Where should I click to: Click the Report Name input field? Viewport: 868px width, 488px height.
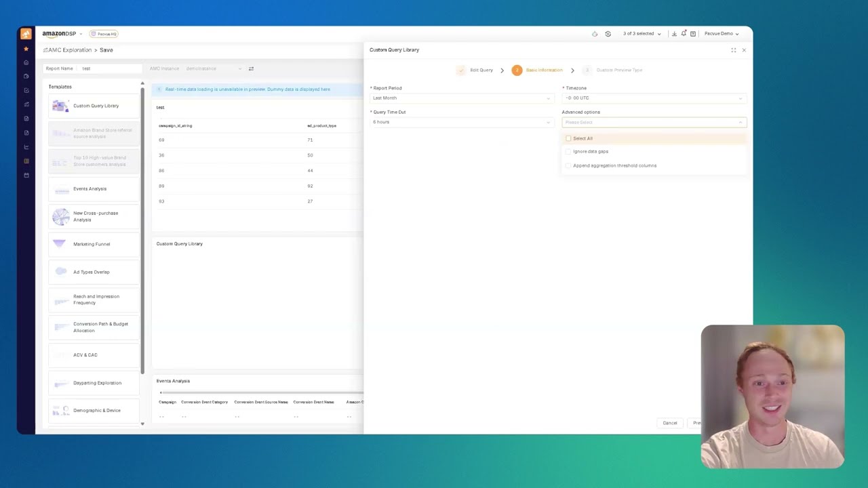click(111, 68)
